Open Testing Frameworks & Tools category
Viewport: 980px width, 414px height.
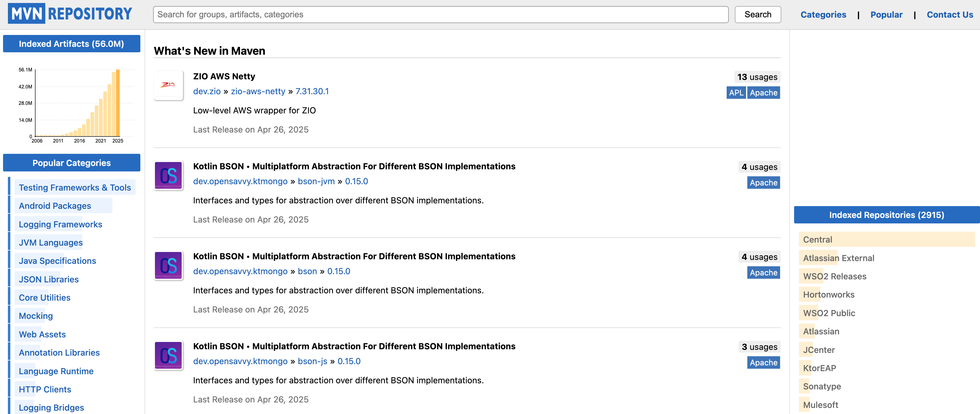pos(74,188)
